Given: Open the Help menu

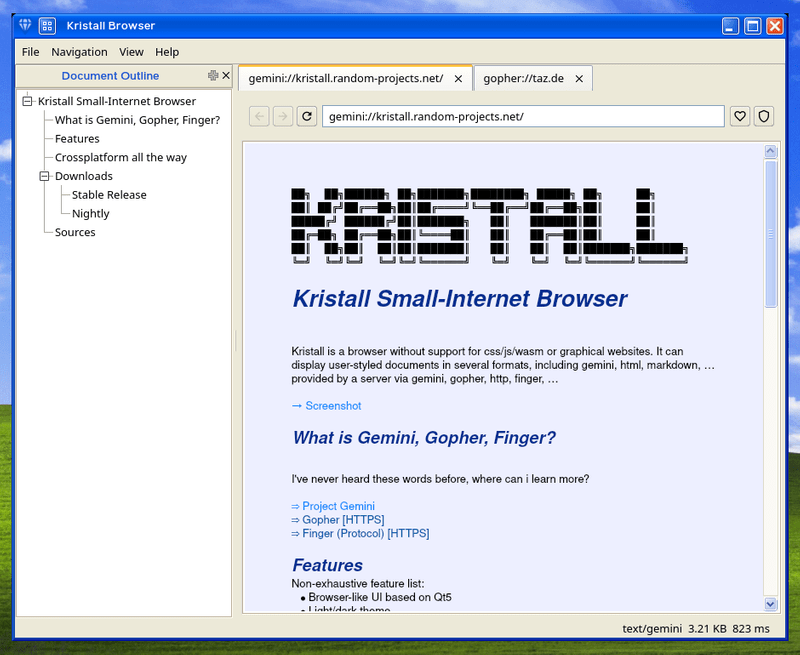Looking at the screenshot, I should tap(167, 52).
